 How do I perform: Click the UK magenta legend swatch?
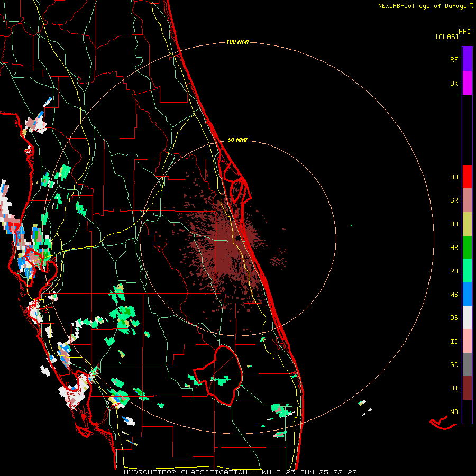(x=467, y=83)
